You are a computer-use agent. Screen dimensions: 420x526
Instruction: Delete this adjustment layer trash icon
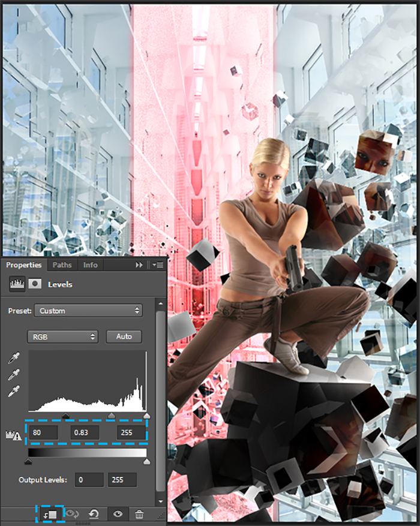139,513
